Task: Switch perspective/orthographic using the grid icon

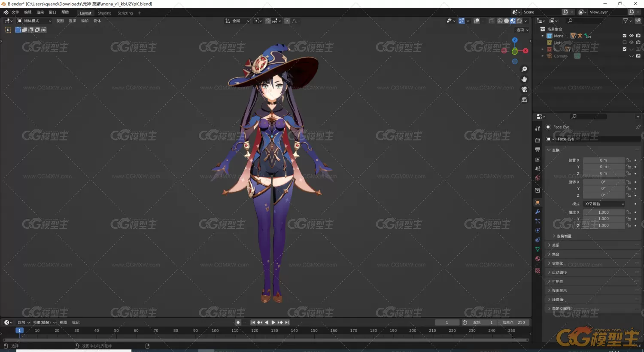Action: [x=524, y=99]
